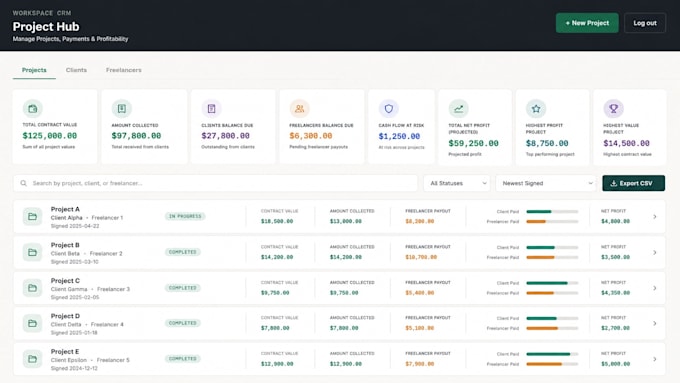
Task: Open the Newest Signed sort dropdown
Action: 546,183
